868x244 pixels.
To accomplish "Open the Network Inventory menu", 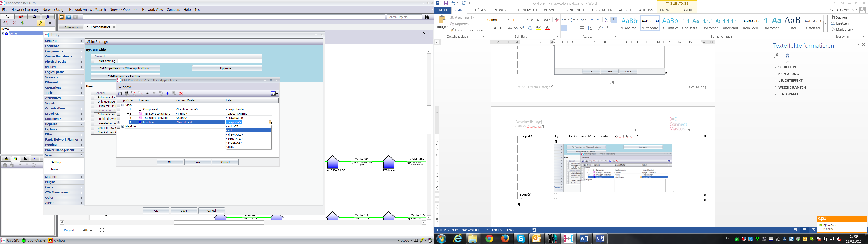I will click(25, 10).
